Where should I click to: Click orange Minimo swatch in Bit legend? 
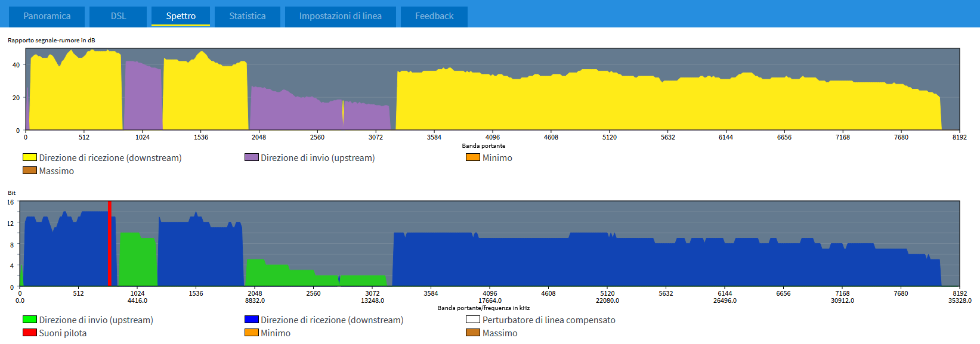pos(251,333)
